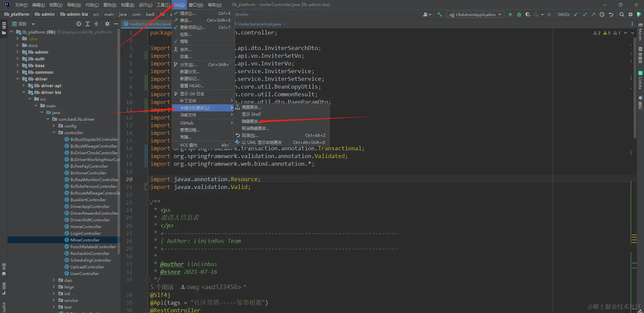
Task: Open the profiler run options dropdown arrow
Action: coord(542,14)
